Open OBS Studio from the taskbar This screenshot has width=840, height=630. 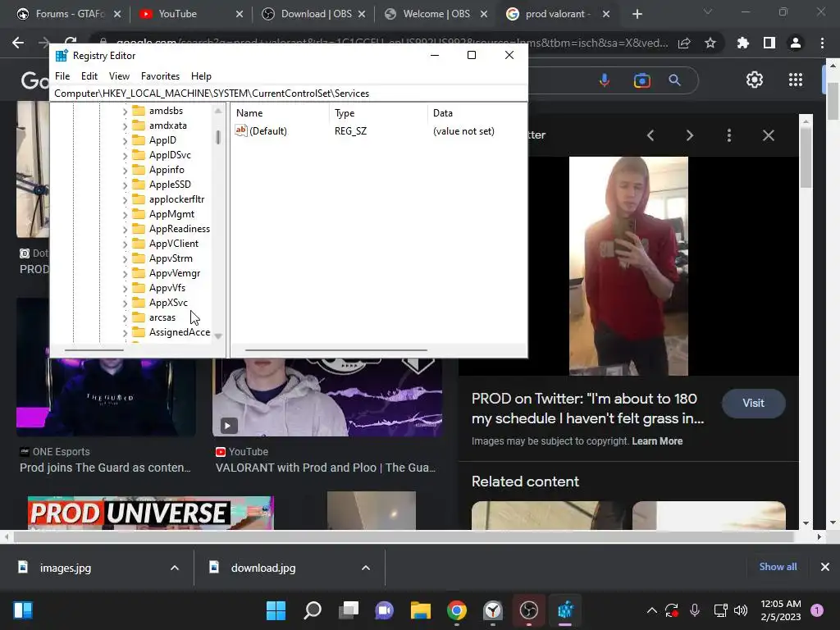pyautogui.click(x=529, y=610)
